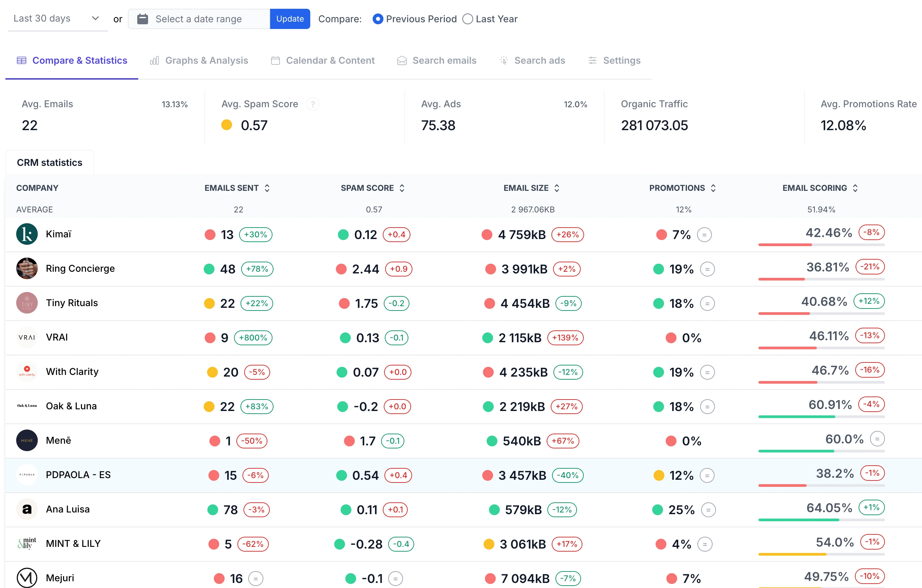Click the Mejuri emails sent equals badge
Viewport: 922px width, 588px height.
(256, 579)
